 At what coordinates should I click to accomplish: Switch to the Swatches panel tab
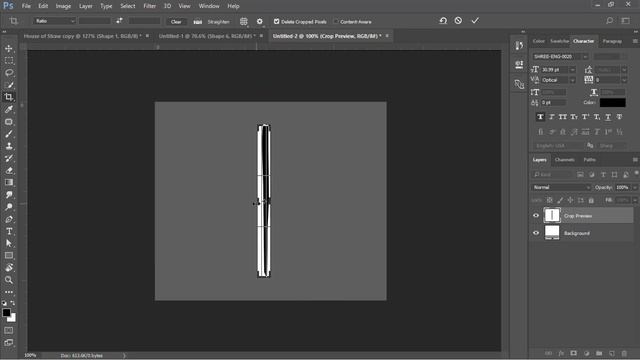click(559, 41)
